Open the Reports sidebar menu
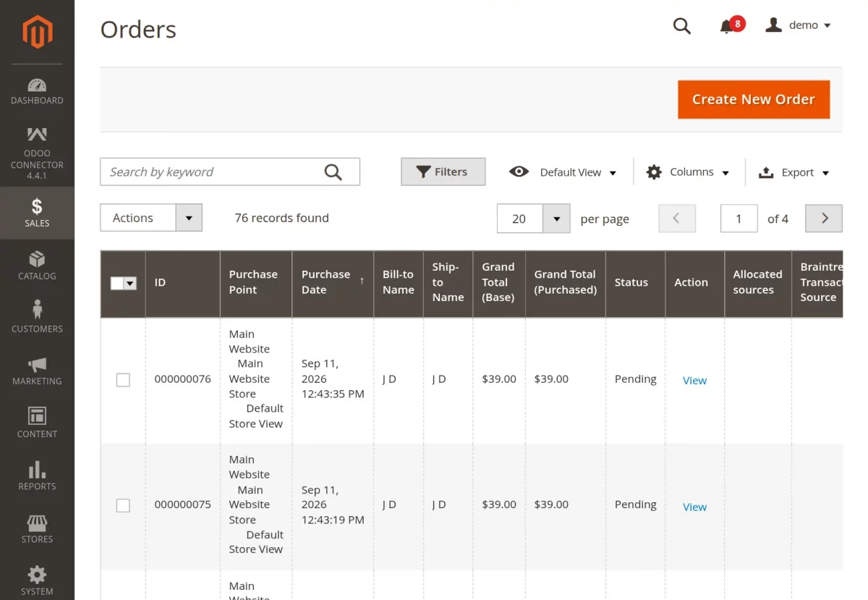This screenshot has width=868, height=600. click(x=37, y=476)
